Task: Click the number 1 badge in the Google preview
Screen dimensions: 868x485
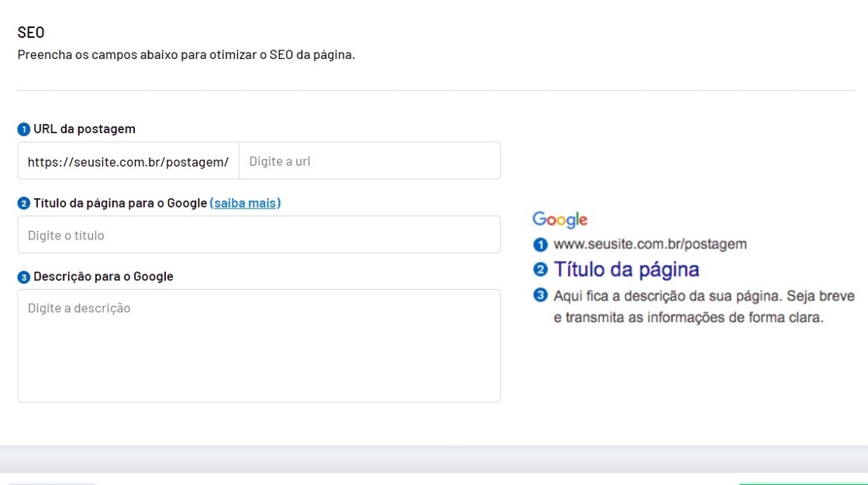Action: pos(540,245)
